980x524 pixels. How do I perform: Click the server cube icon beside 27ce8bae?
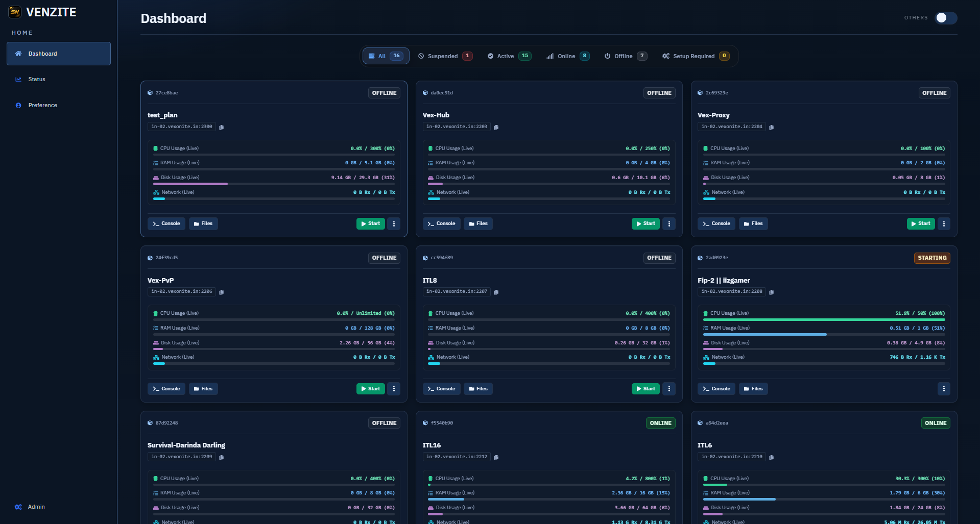click(150, 93)
